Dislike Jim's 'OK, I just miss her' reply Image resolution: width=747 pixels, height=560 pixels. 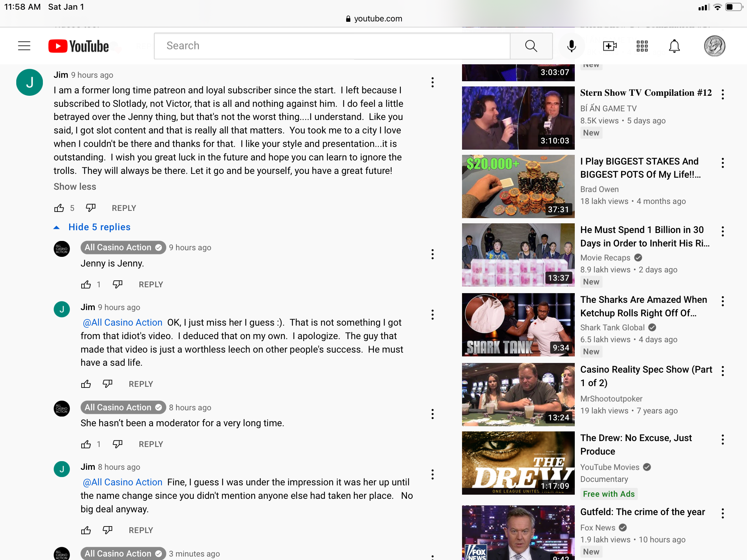coord(108,384)
